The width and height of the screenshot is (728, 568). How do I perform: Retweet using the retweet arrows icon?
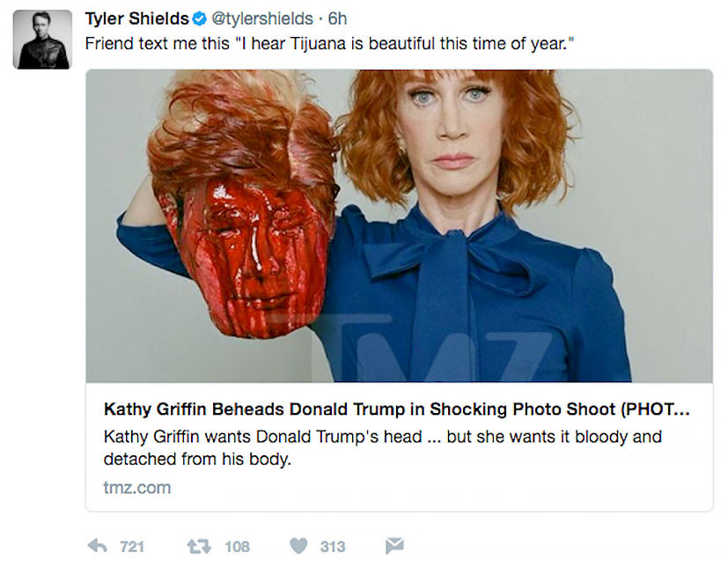(199, 546)
